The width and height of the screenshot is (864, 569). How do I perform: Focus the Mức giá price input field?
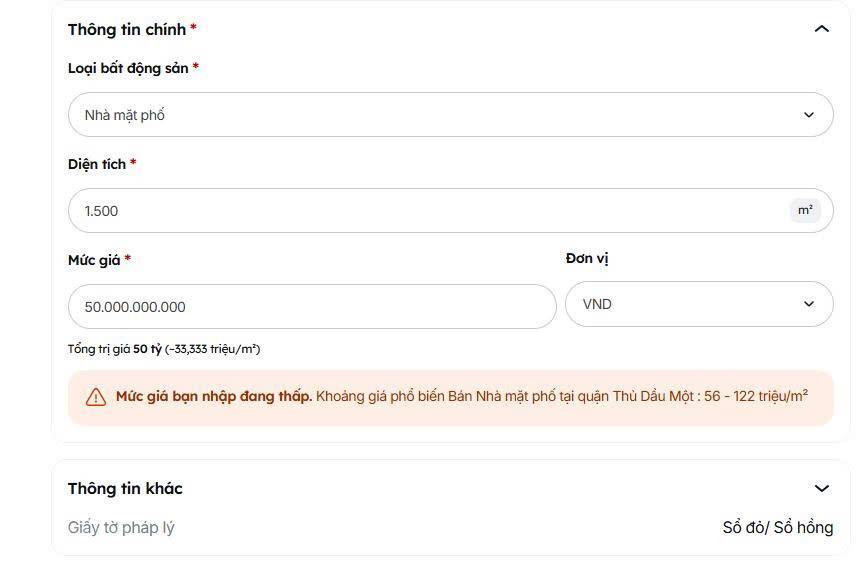[311, 307]
